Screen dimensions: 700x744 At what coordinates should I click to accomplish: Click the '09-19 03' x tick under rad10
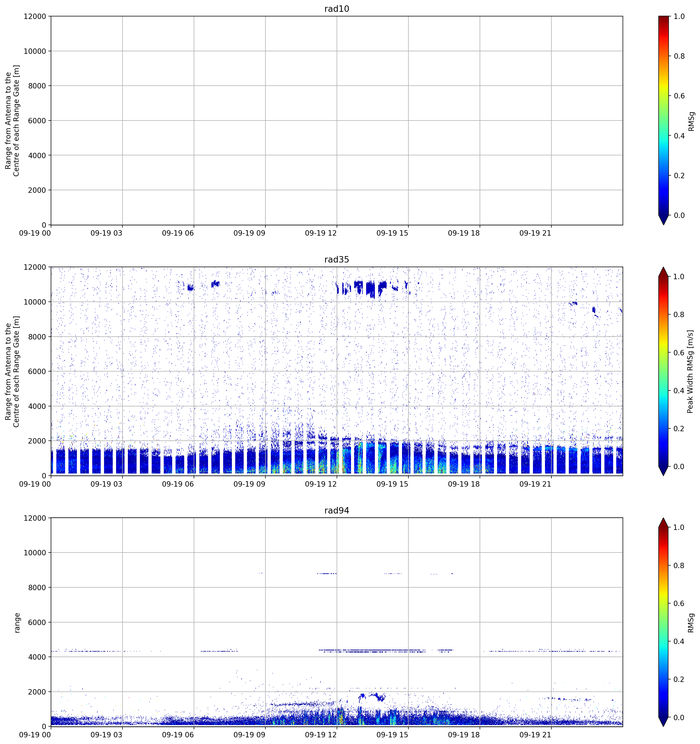click(106, 233)
